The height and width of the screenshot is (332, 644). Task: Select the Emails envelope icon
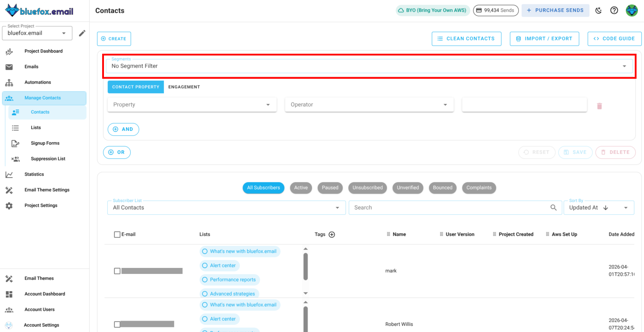coord(9,67)
